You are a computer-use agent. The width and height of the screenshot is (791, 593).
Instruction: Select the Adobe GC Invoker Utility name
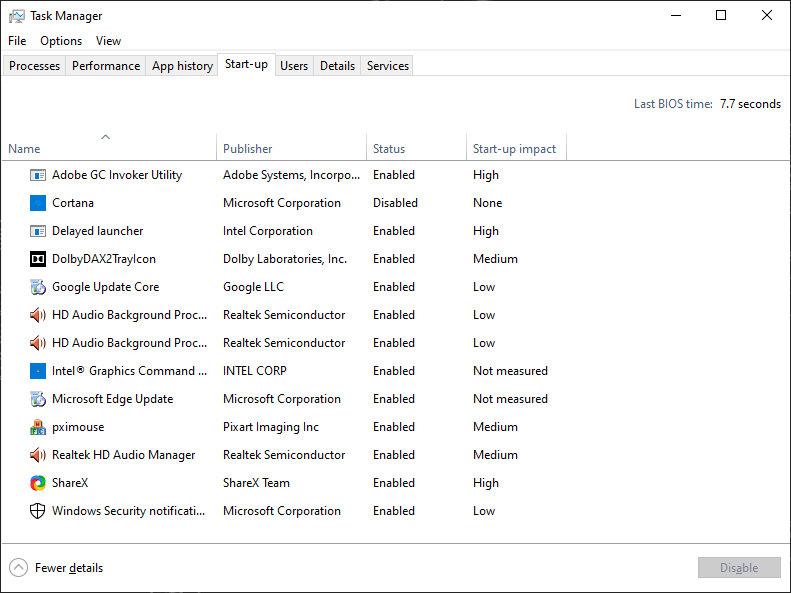point(117,175)
